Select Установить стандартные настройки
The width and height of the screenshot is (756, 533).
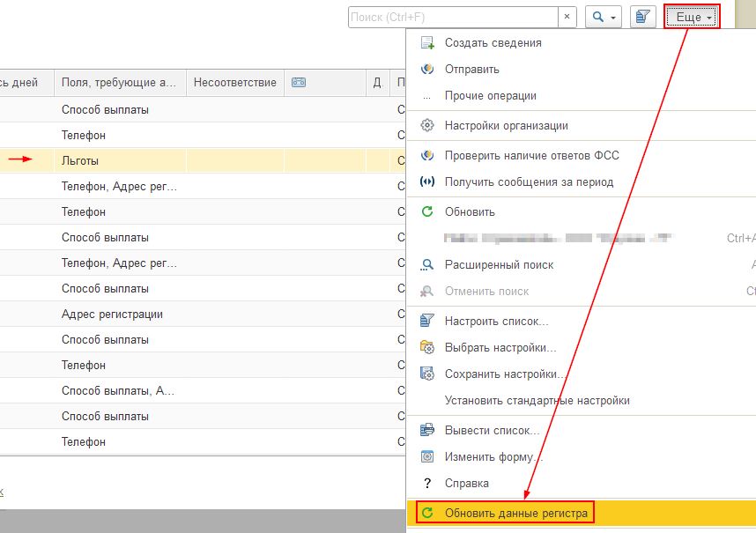(581, 401)
